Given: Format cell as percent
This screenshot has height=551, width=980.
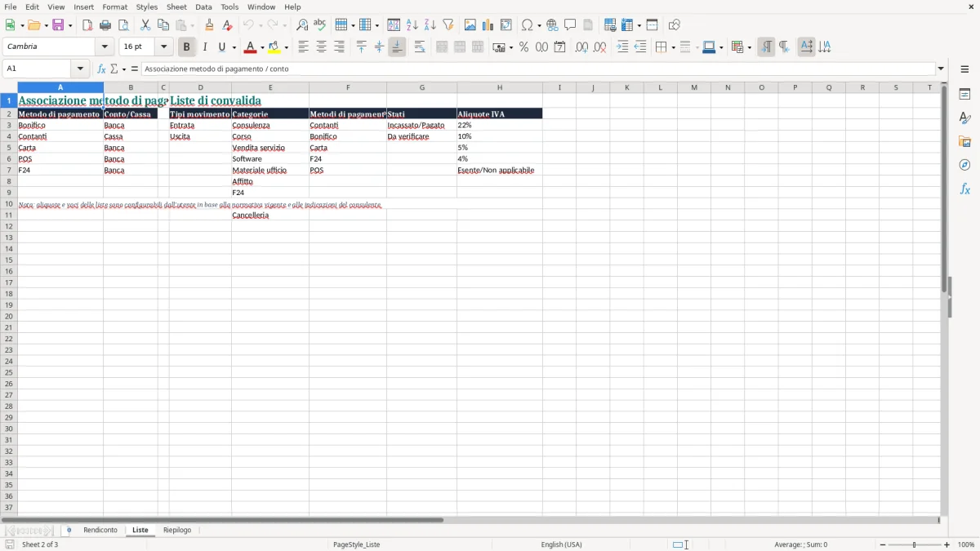Looking at the screenshot, I should [x=523, y=47].
